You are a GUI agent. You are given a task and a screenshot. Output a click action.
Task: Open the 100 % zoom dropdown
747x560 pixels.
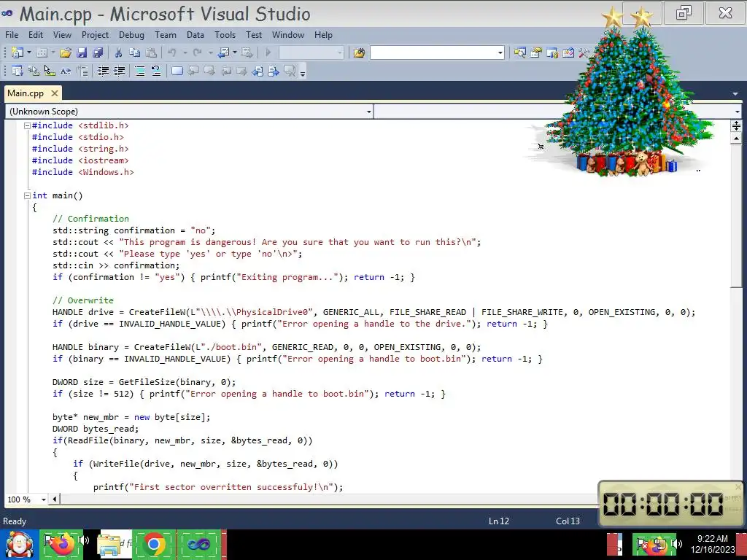tap(43, 499)
